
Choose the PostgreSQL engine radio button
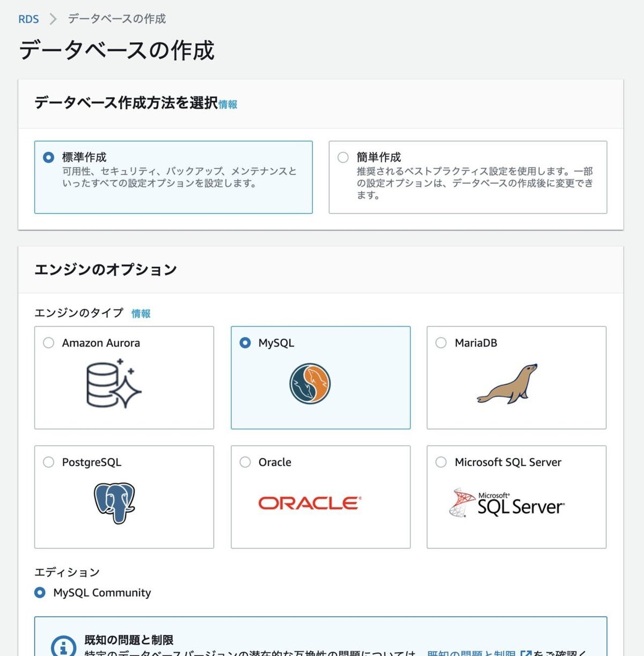click(48, 462)
